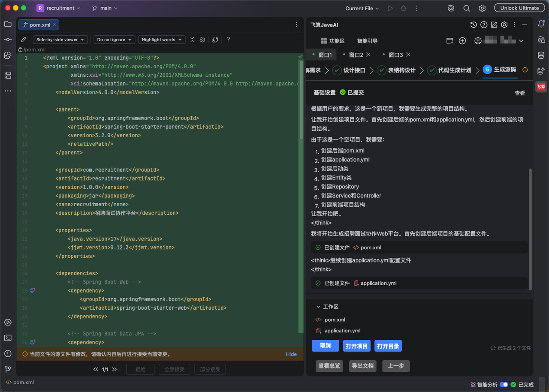Open the 功能区 tab
The width and height of the screenshot is (549, 392).
332,41
